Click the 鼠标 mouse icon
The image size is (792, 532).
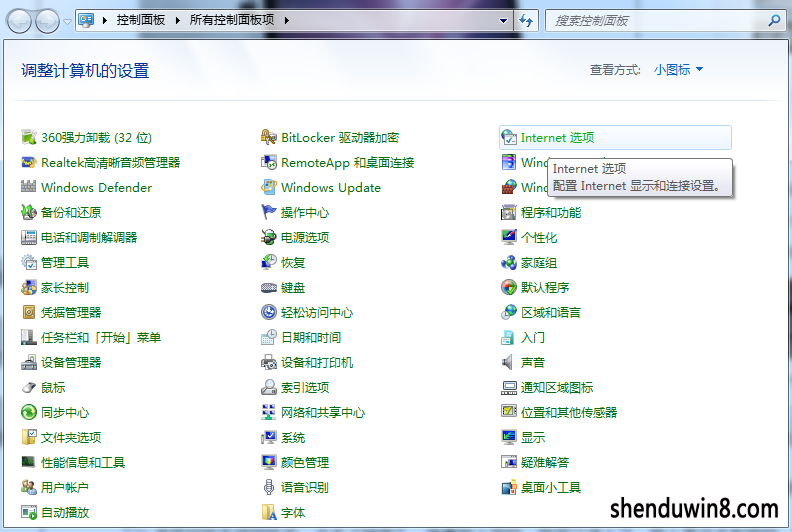tap(29, 388)
